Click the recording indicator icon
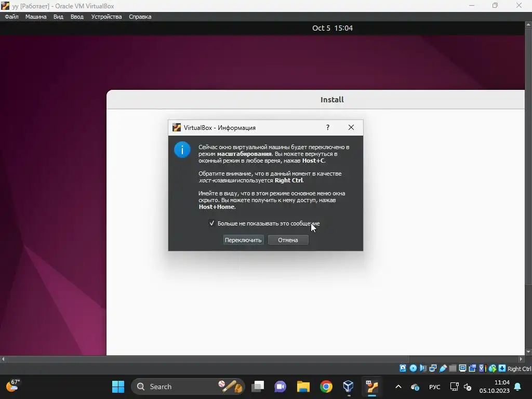532x399 pixels. pyautogui.click(x=472, y=368)
